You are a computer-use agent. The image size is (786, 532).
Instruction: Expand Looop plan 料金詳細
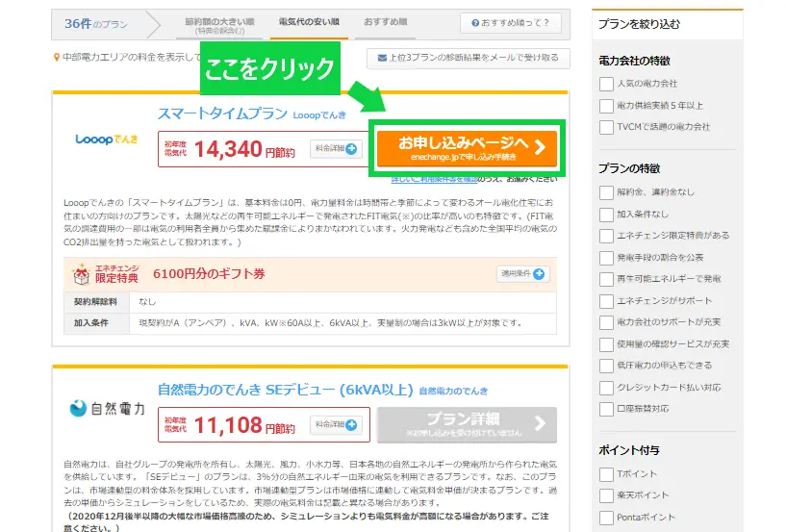click(336, 149)
